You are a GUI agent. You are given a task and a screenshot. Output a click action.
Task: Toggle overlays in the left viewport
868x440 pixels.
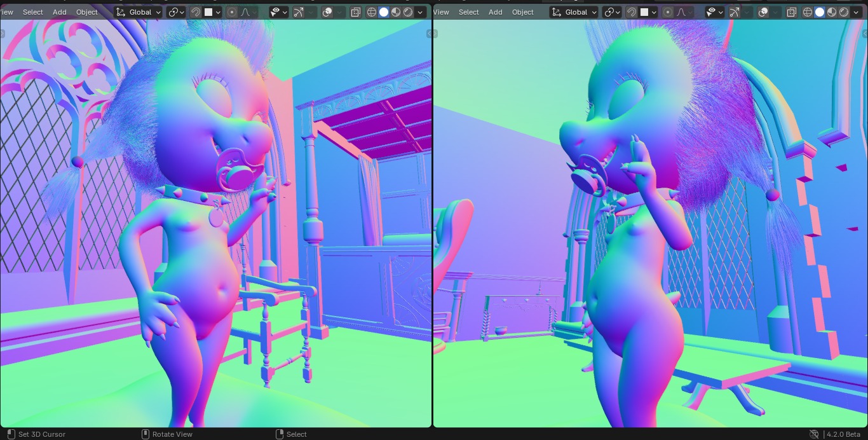[328, 12]
